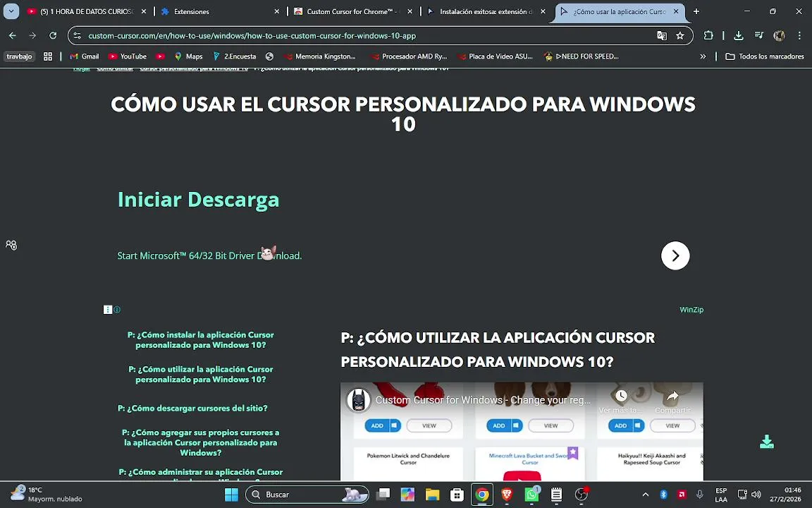Open the WinZip ad link

691,310
